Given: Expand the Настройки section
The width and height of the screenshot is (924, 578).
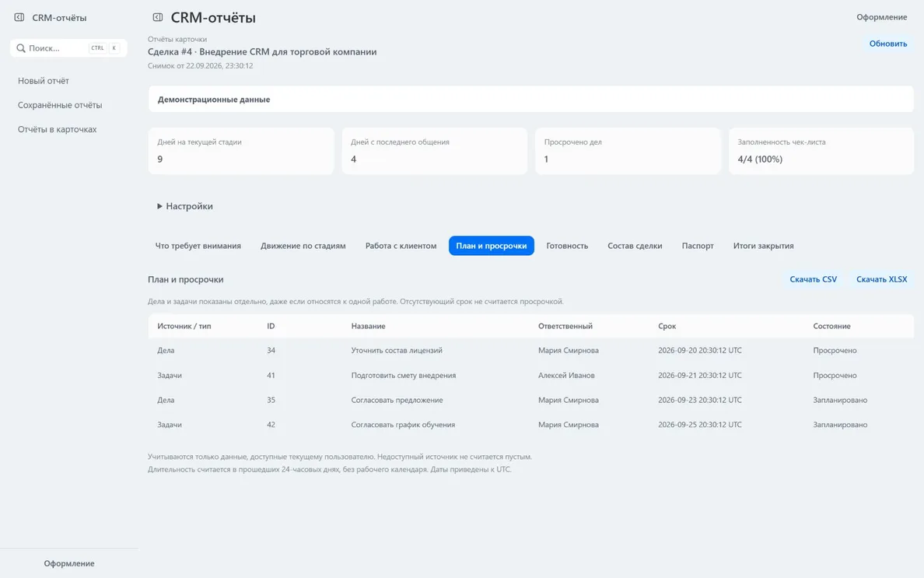Looking at the screenshot, I should coord(185,206).
